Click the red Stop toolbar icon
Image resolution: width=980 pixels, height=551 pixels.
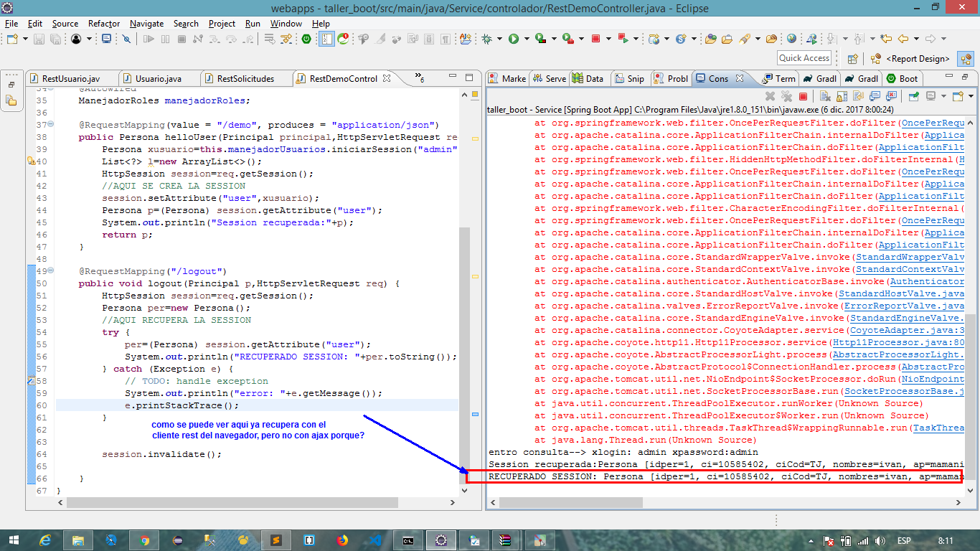click(595, 39)
